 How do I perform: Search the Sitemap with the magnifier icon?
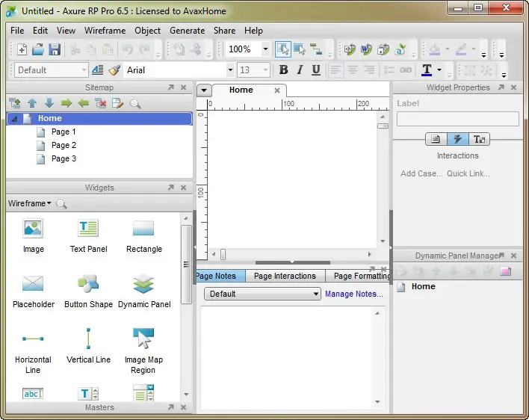[x=135, y=103]
